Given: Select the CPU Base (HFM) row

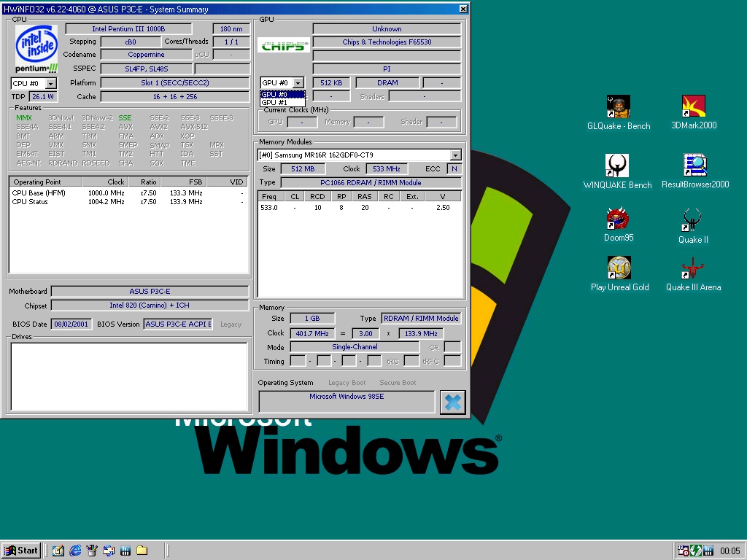Looking at the screenshot, I should tap(128, 192).
